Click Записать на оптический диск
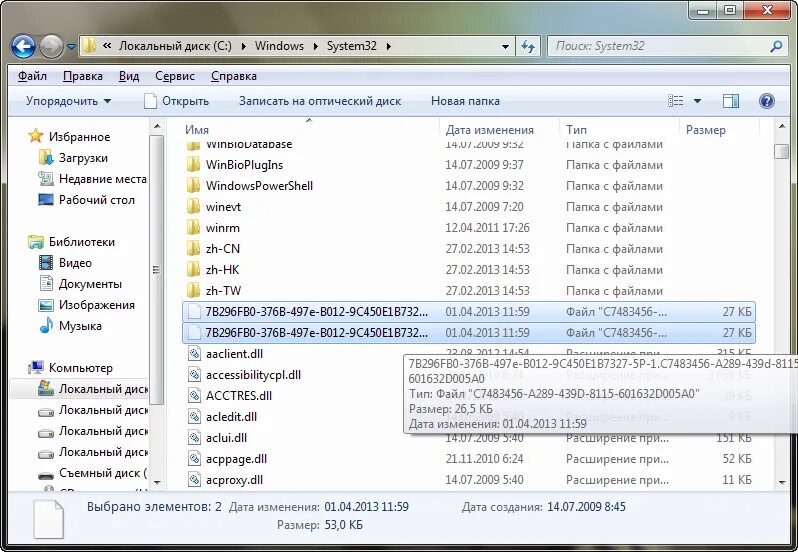Viewport: 798px width, 552px height. [320, 101]
